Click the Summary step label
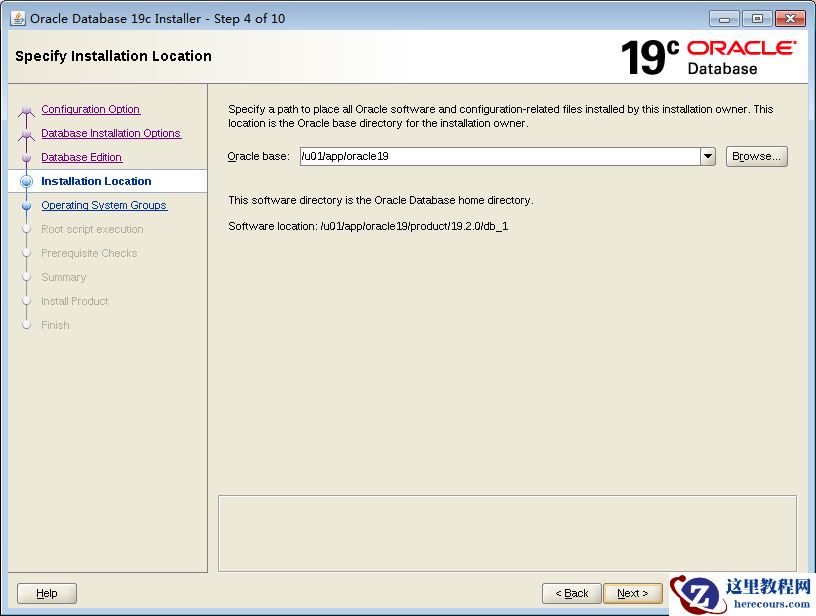The height and width of the screenshot is (616, 816). coord(63,277)
